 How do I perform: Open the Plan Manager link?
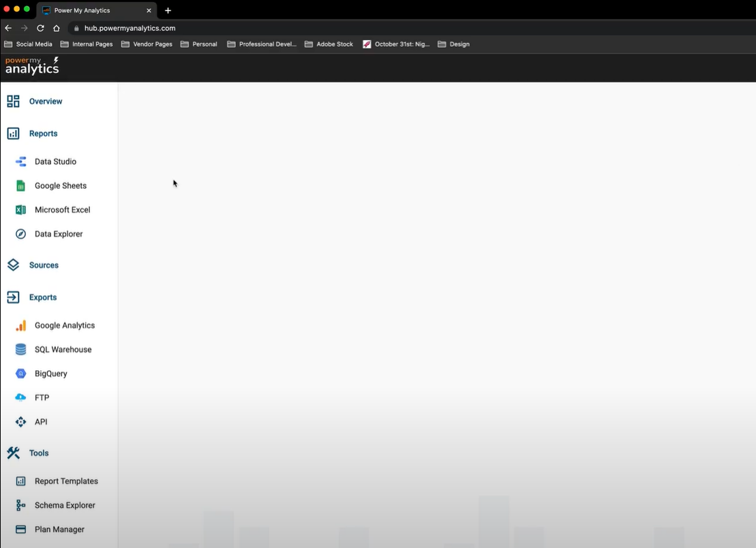tap(59, 530)
